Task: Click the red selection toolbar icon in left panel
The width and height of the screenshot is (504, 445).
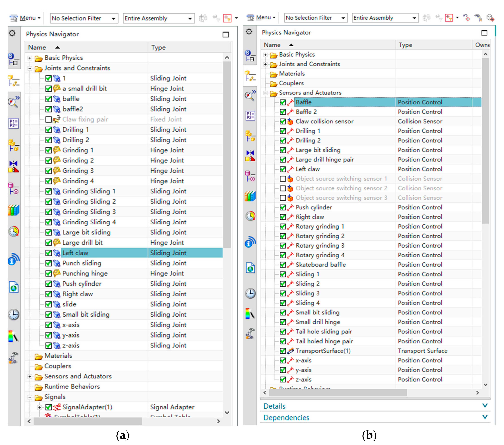Action: [x=227, y=18]
